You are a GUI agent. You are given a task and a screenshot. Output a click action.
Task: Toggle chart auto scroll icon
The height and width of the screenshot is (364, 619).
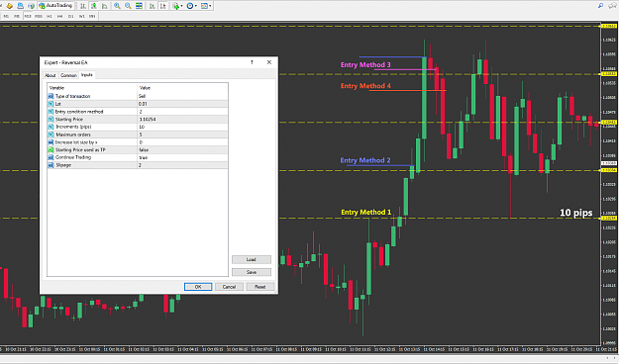pos(152,6)
